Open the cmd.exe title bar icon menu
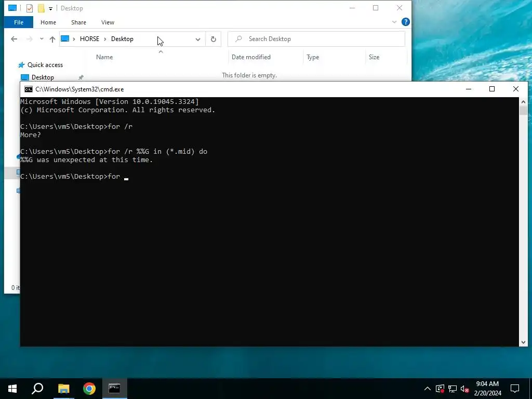The height and width of the screenshot is (399, 532). (x=29, y=89)
